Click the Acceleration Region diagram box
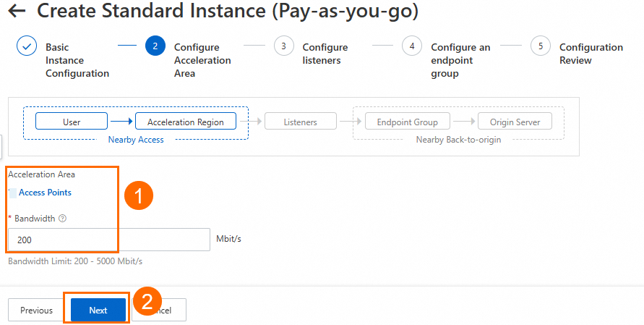The width and height of the screenshot is (644, 325). pyautogui.click(x=186, y=122)
